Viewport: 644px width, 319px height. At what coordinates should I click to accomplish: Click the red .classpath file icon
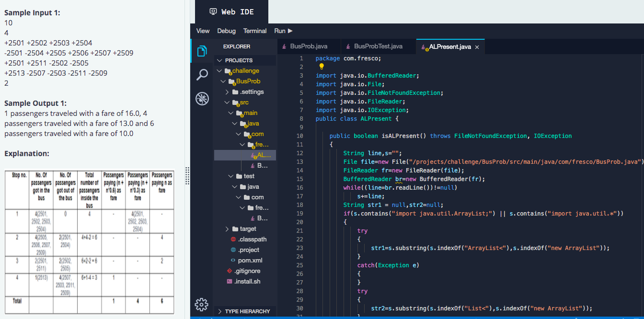[232, 239]
